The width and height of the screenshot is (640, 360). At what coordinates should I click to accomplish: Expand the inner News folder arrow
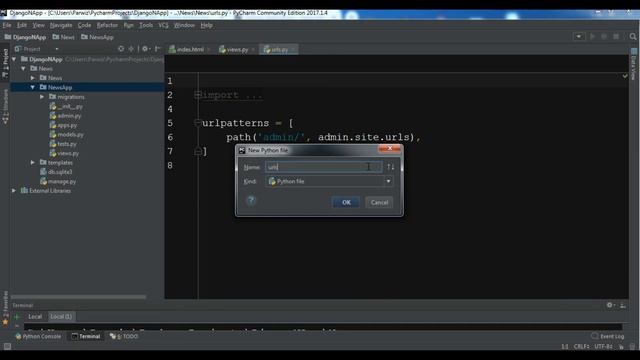click(33, 78)
